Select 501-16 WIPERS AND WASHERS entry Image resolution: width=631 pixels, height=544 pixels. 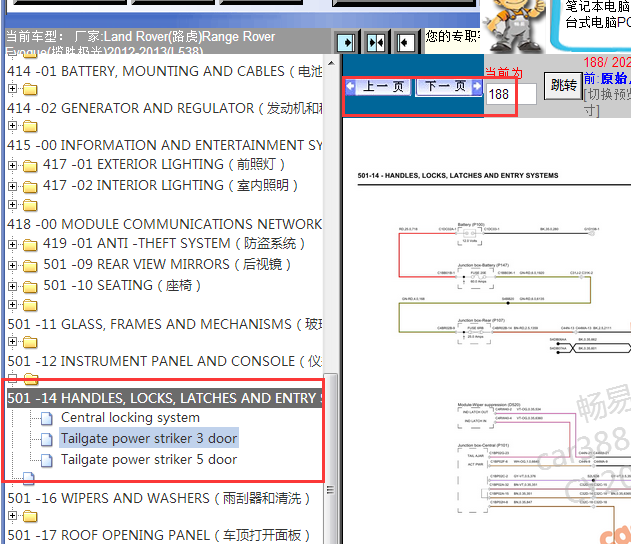click(159, 499)
